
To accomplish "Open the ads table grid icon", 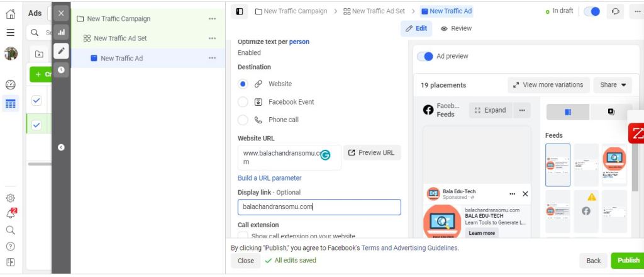I will tap(10, 104).
